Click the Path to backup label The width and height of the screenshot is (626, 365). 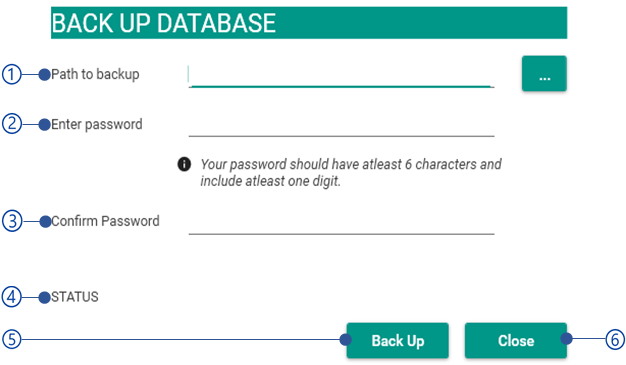pyautogui.click(x=95, y=74)
